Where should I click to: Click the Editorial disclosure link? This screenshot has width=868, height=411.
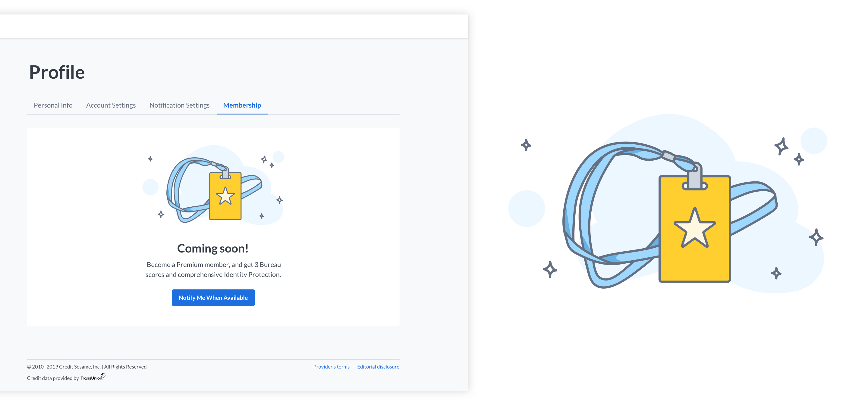coord(378,366)
